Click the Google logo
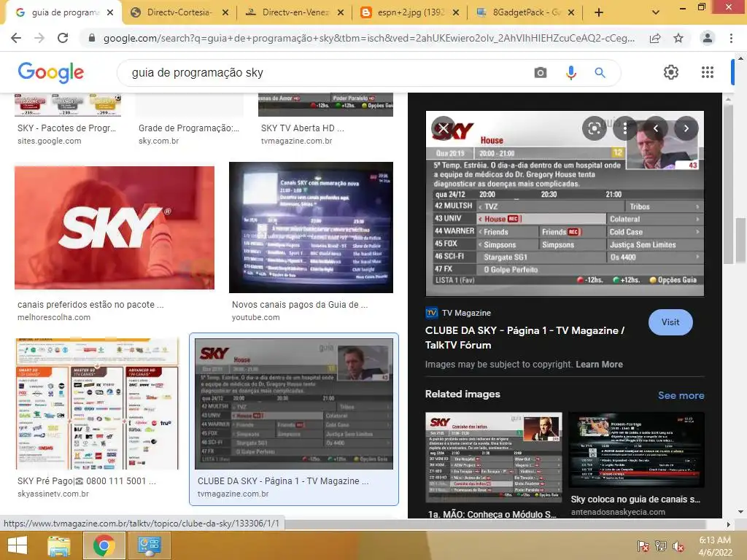 [50, 72]
